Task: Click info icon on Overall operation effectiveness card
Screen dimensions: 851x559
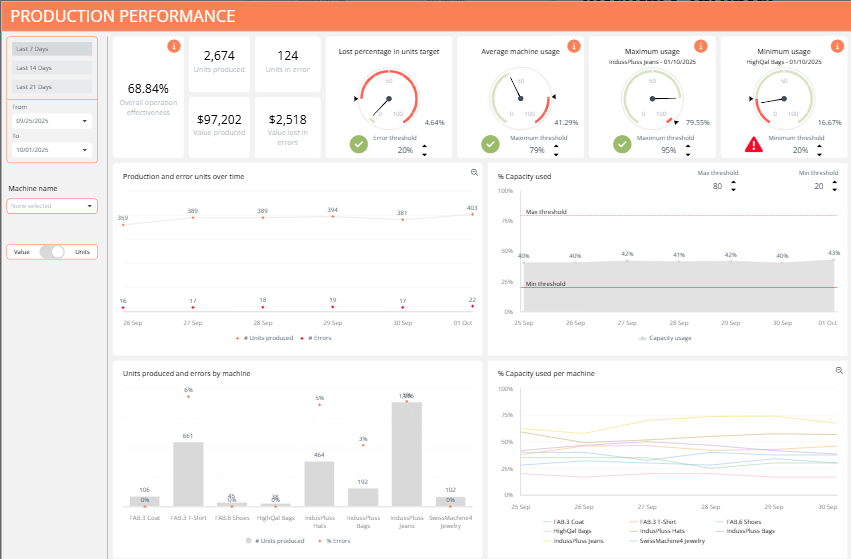Action: click(x=174, y=46)
